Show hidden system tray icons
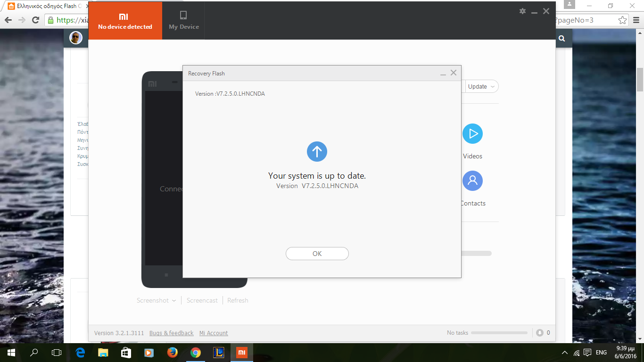Viewport: 644px width, 362px height. [x=564, y=353]
